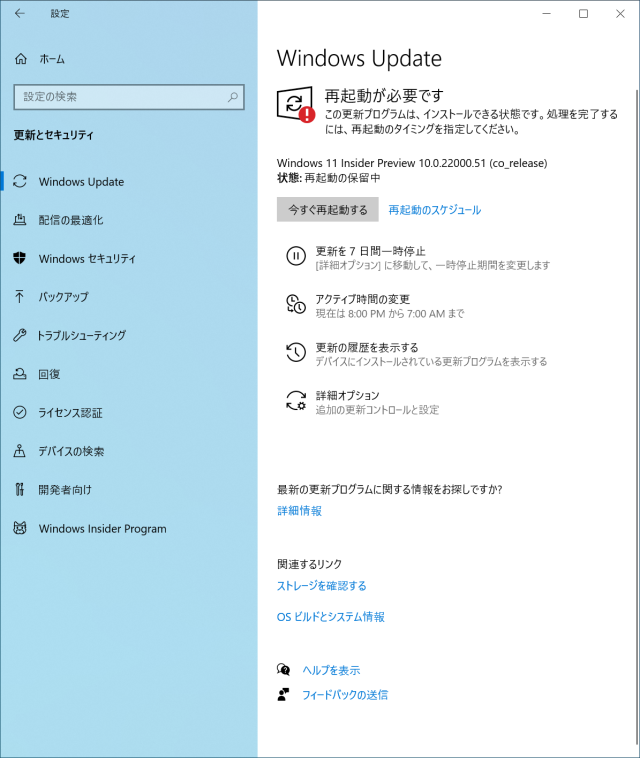Click the active hours clock icon

296,304
